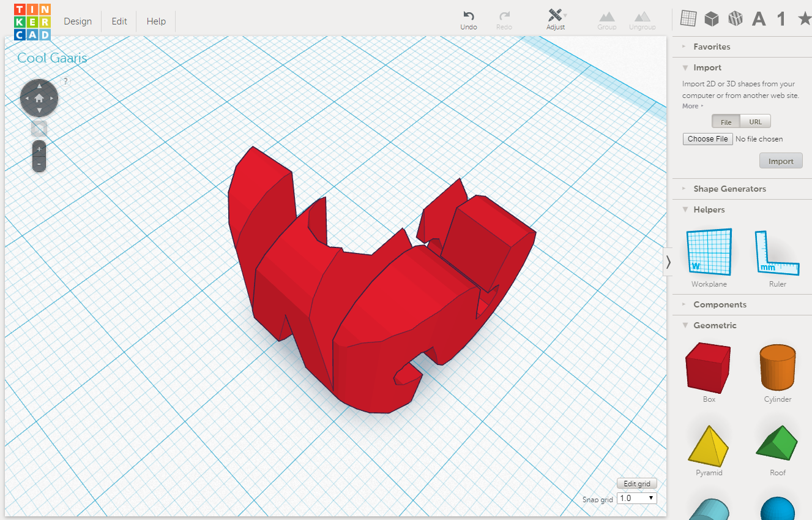Select the Workplane helper icon
Image resolution: width=812 pixels, height=520 pixels.
pos(708,251)
